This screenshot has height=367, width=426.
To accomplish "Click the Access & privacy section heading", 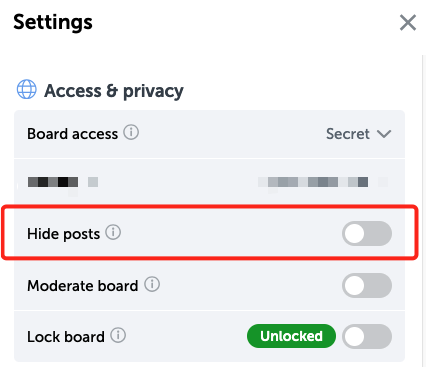I will coord(114,91).
